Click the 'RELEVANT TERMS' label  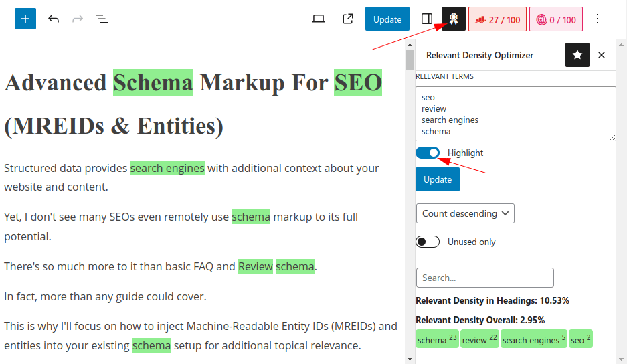(445, 76)
